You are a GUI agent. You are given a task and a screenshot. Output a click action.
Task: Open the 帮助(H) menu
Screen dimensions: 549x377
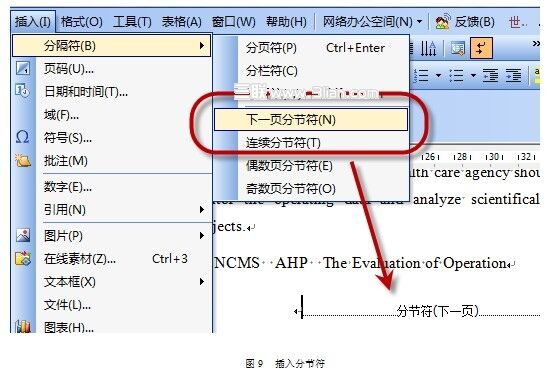tap(286, 22)
